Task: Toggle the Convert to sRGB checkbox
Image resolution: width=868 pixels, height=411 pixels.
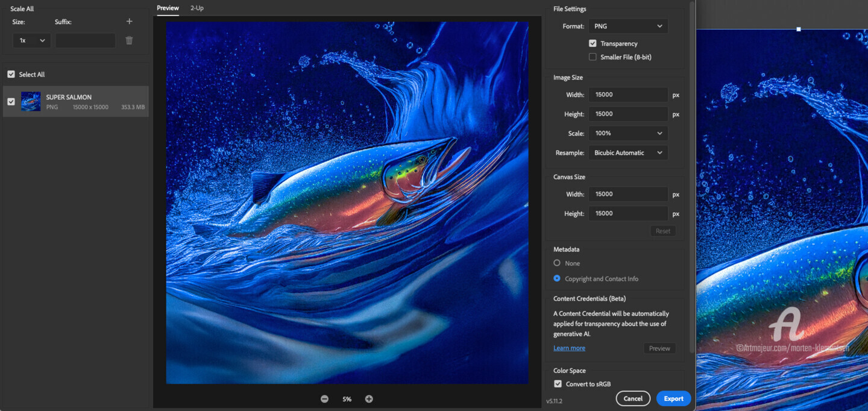Action: tap(558, 384)
